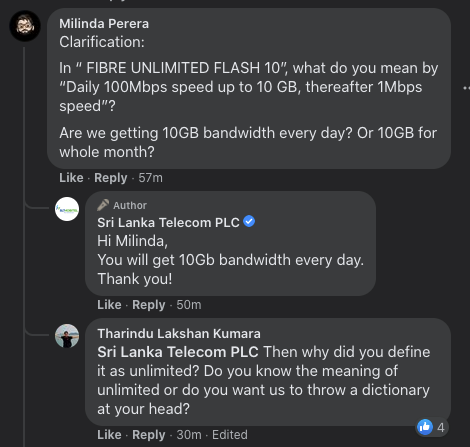This screenshot has width=470, height=447.
Task: Open the thumbs-up reaction icon
Action: point(425,427)
